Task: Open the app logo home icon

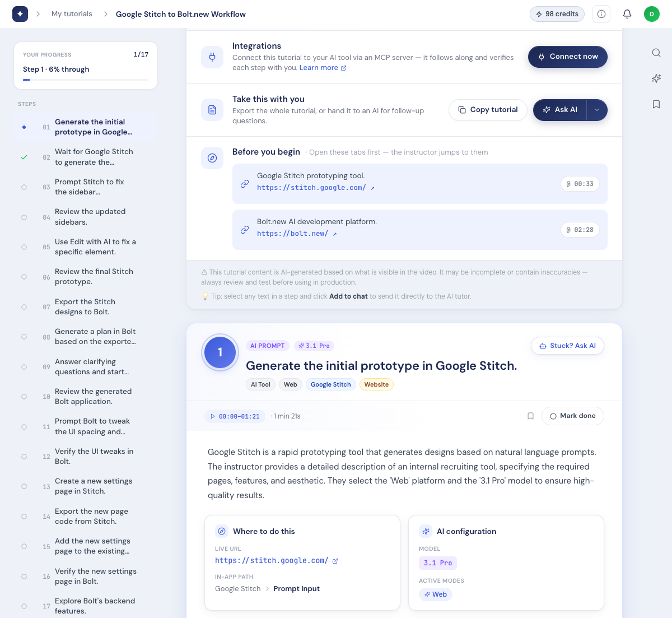Action: coord(20,14)
